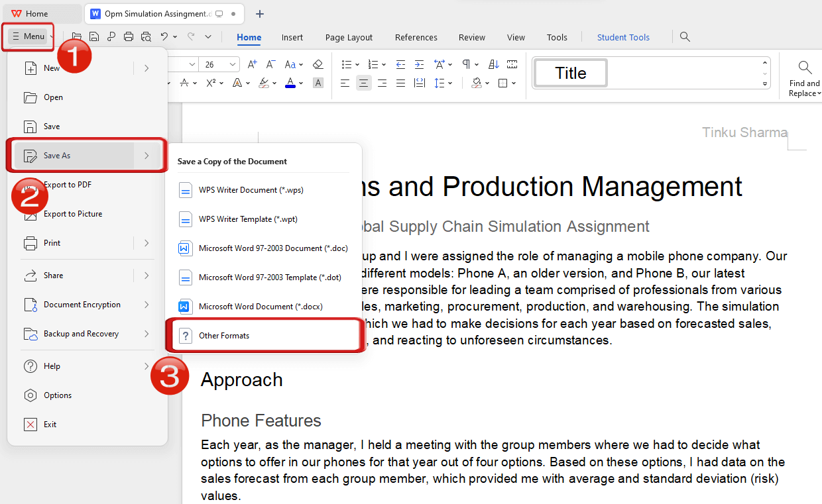Image resolution: width=822 pixels, height=504 pixels.
Task: Apply character shading icon
Action: pyautogui.click(x=318, y=83)
